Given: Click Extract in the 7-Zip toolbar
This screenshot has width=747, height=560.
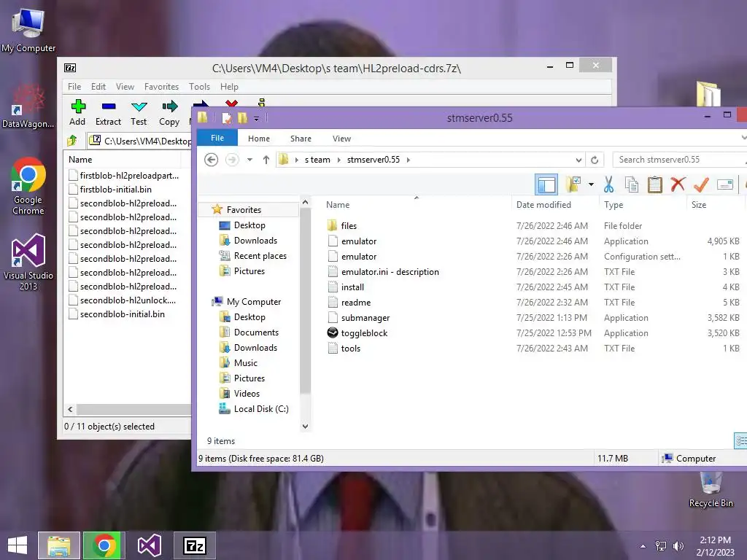Looking at the screenshot, I should (109, 113).
